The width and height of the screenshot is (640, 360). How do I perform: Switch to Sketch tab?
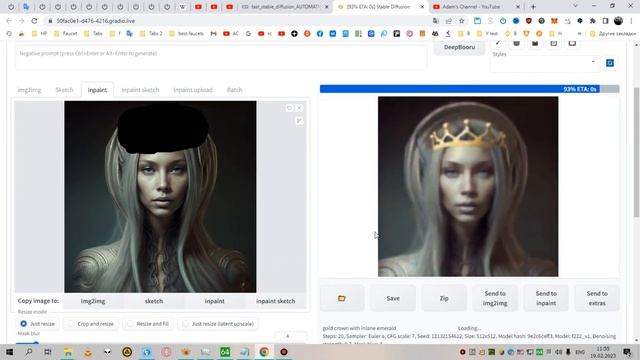64,90
